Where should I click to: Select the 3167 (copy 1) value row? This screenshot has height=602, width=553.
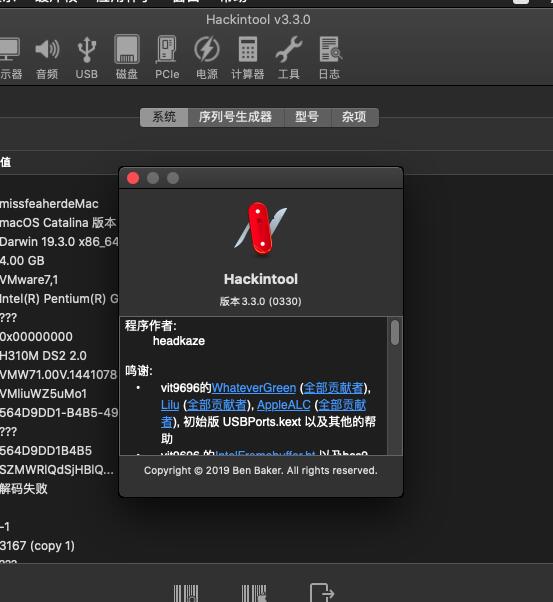(37, 546)
